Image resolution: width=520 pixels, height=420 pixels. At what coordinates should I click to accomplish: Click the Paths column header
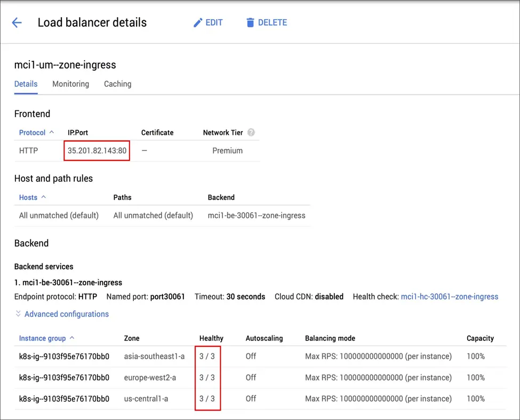coord(122,198)
